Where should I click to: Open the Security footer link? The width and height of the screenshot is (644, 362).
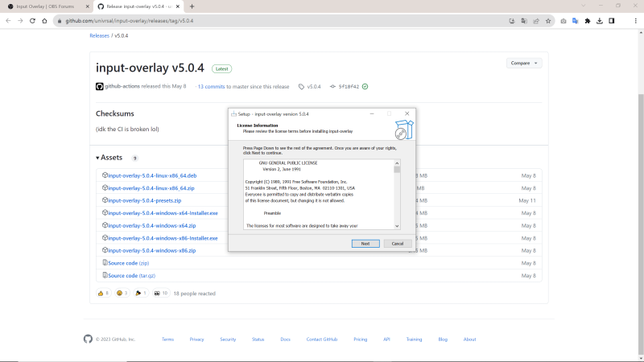click(x=228, y=339)
